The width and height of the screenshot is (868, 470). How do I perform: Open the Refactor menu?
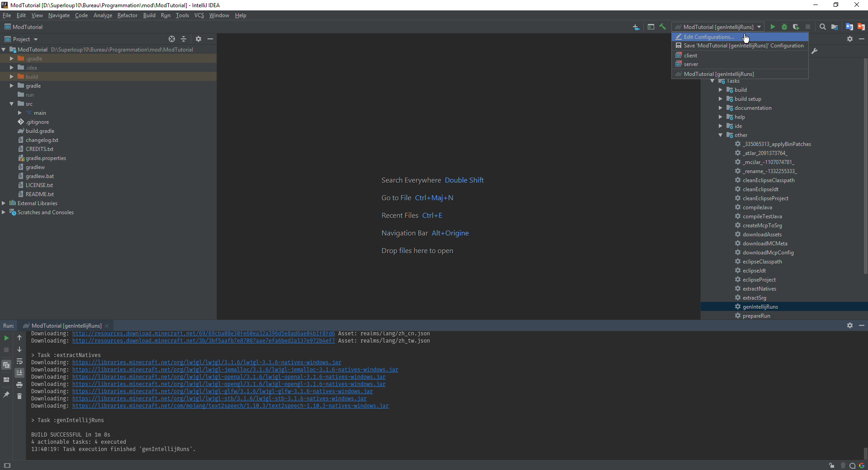pyautogui.click(x=127, y=15)
